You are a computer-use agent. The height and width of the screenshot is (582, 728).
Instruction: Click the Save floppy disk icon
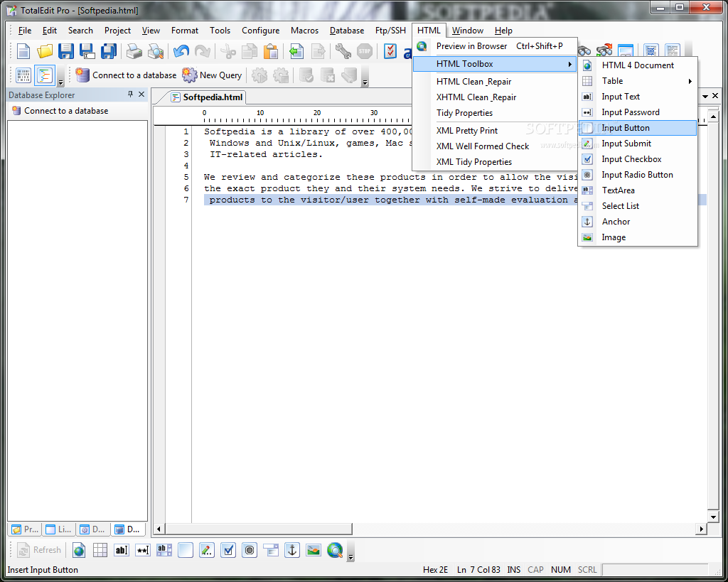[x=66, y=51]
